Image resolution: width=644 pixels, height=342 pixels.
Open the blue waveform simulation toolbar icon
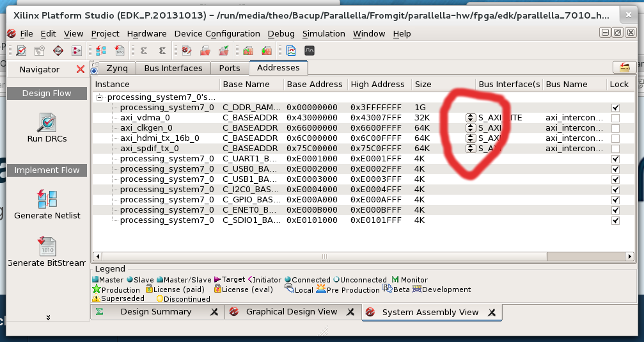[291, 51]
